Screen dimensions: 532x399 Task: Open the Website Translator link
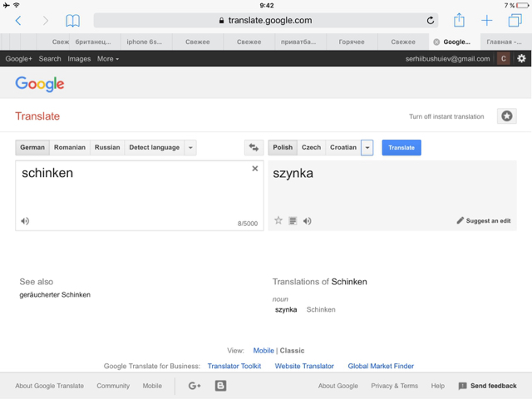tap(304, 366)
